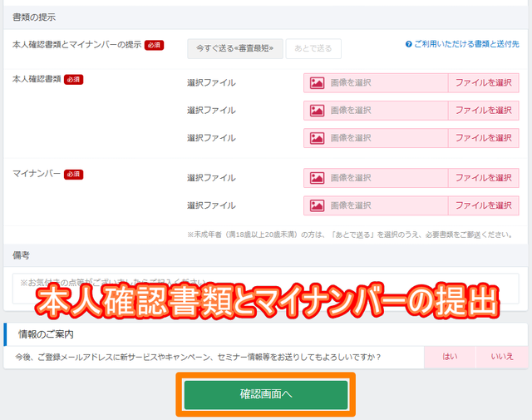
Task: Click ファイルを選択 for second マイナンバー file
Action: point(484,205)
